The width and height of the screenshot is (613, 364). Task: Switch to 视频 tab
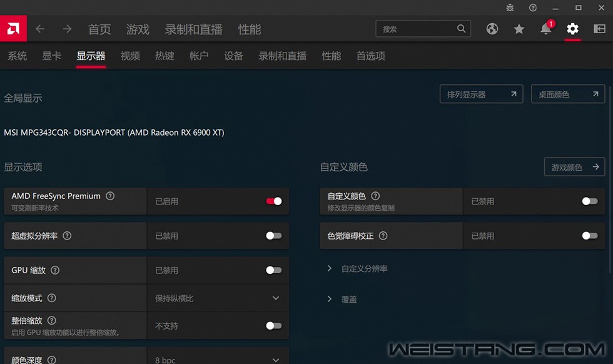tap(130, 56)
